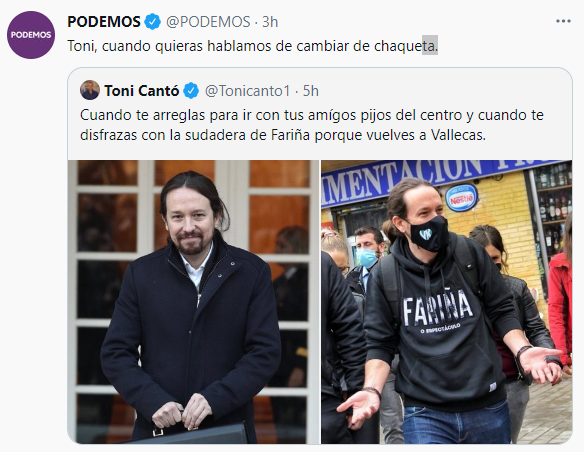Click Toni Cantó's verified badge
The image size is (584, 452).
coord(191,91)
